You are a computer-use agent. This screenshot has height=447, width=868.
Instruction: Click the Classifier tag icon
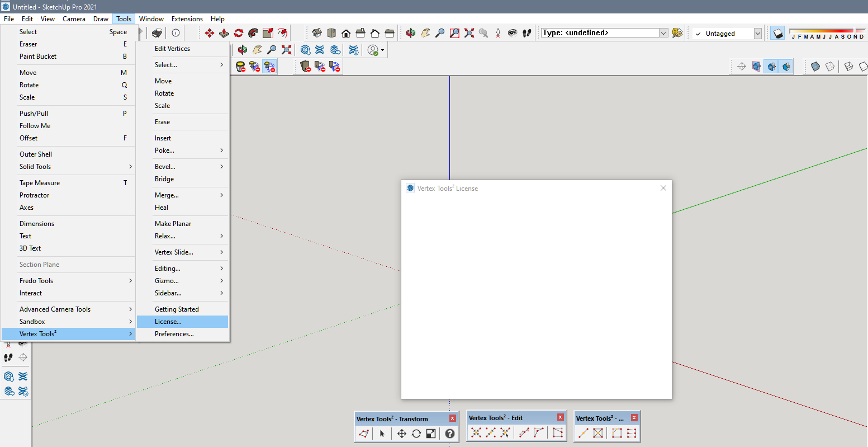pyautogui.click(x=677, y=33)
